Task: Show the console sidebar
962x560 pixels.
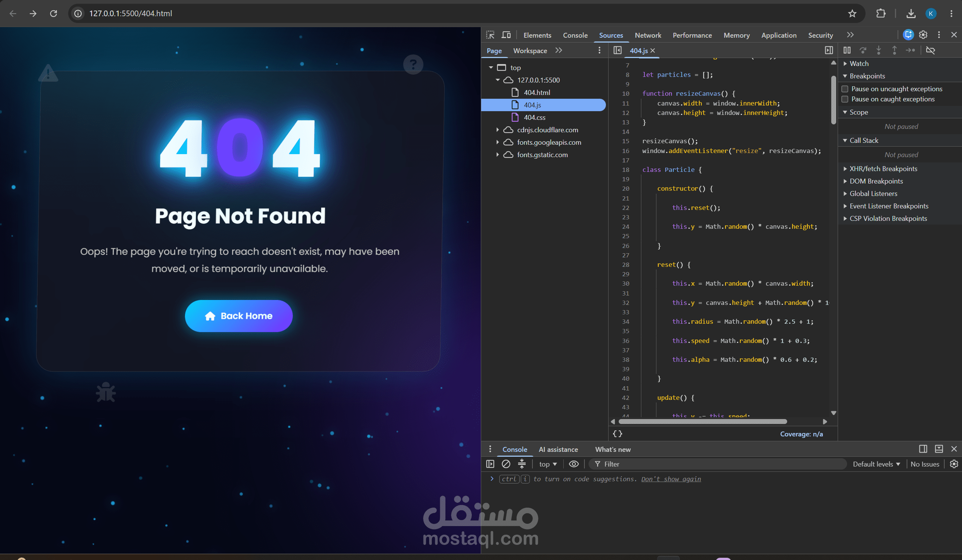Action: click(490, 464)
